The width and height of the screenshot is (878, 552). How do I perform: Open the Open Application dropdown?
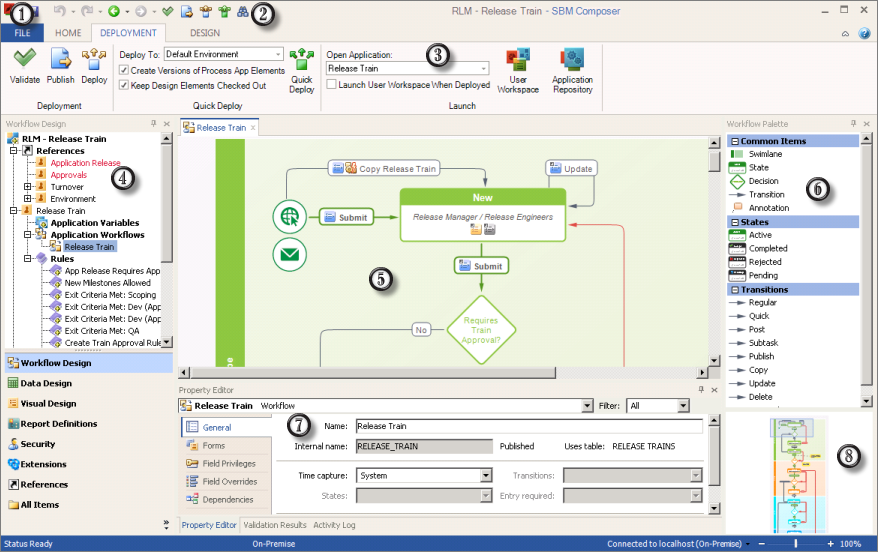[484, 68]
